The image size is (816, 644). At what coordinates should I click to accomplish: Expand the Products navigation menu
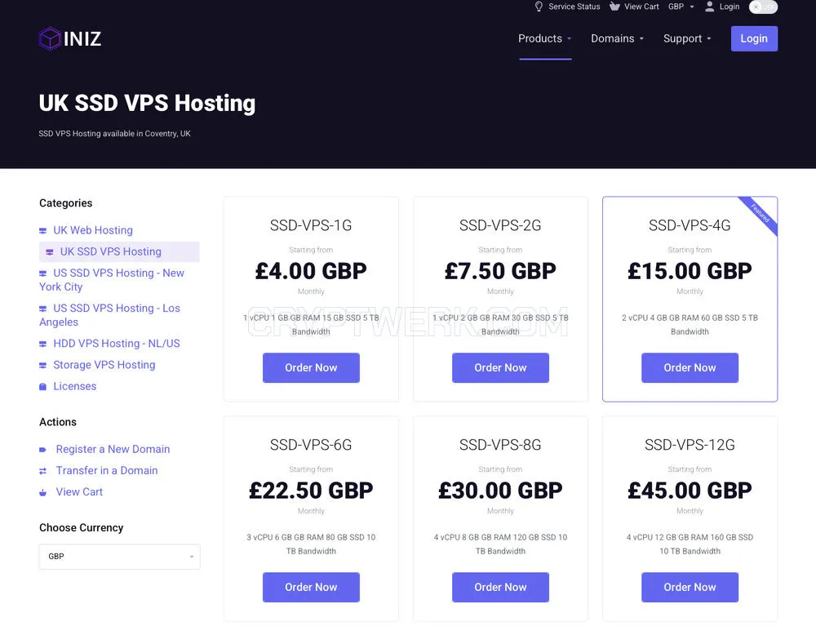545,38
